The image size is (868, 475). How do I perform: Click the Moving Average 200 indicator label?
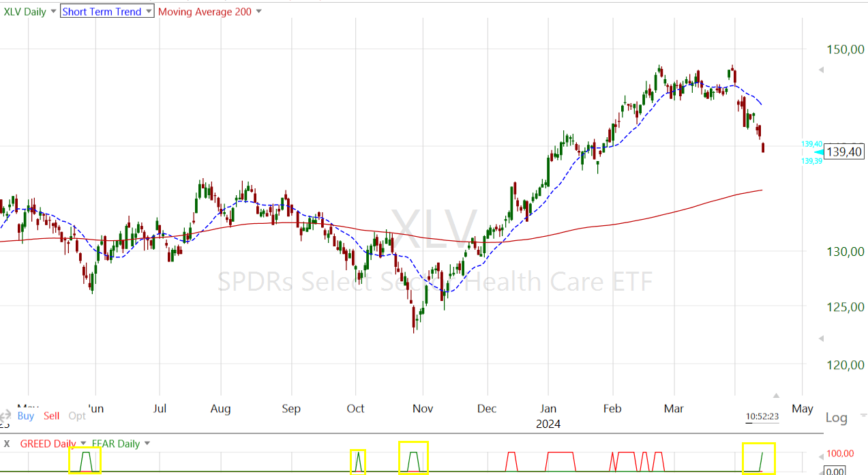(205, 12)
